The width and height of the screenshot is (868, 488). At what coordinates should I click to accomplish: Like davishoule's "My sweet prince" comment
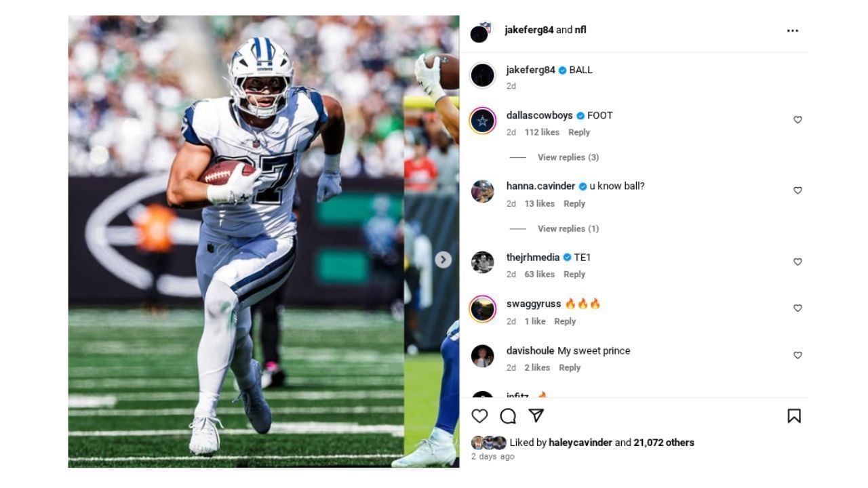(797, 355)
